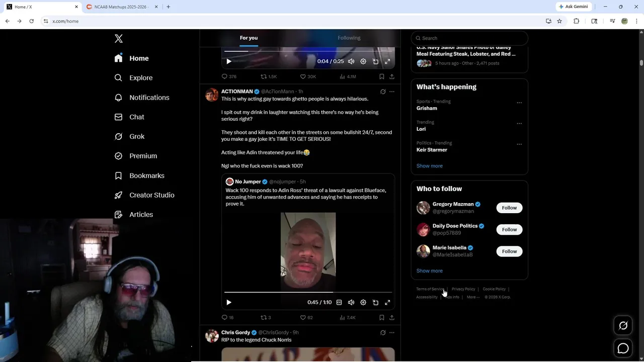Follow Marie Isabella
The width and height of the screenshot is (644, 362).
pyautogui.click(x=509, y=251)
